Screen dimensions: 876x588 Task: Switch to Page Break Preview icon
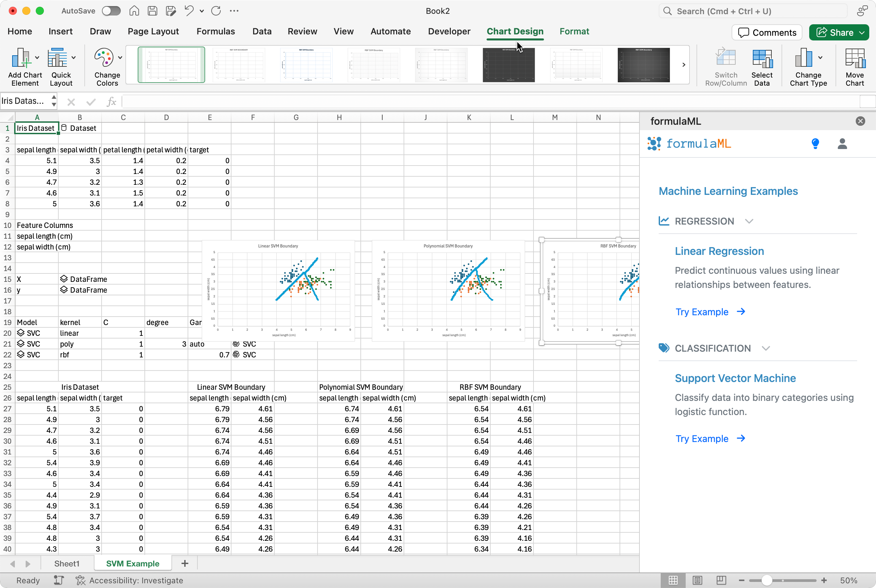pos(721,581)
